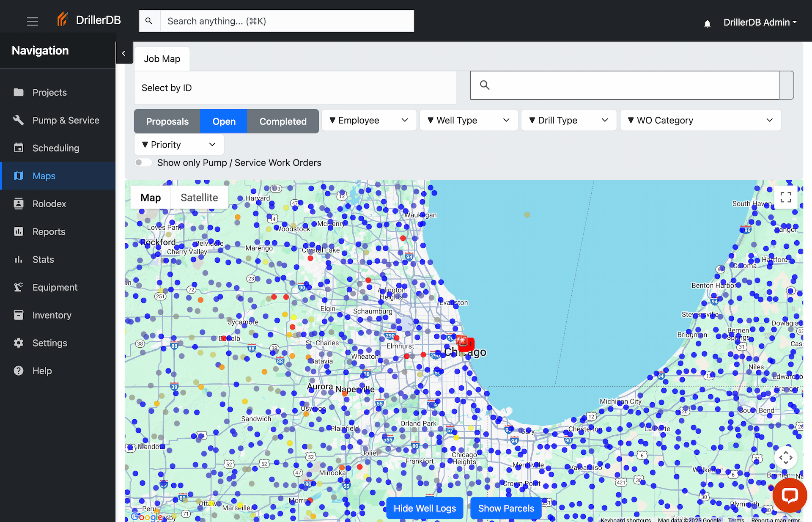Click the map pan control icon
Screen dimensions: 812x522
point(785,457)
